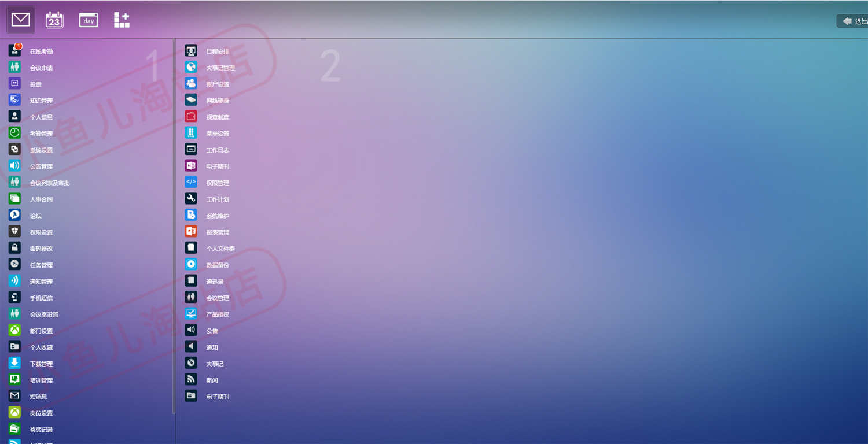Viewport: 868px width, 444px height.
Task: Open the 工作计划 wrench icon
Action: (x=191, y=199)
